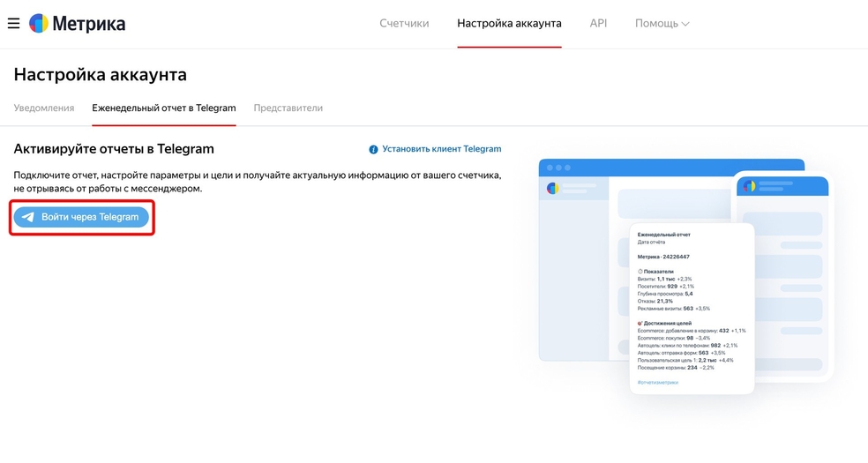The width and height of the screenshot is (868, 463).
Task: Select Еженедельный отчет в Telegram sub-tab
Action: coord(164,108)
